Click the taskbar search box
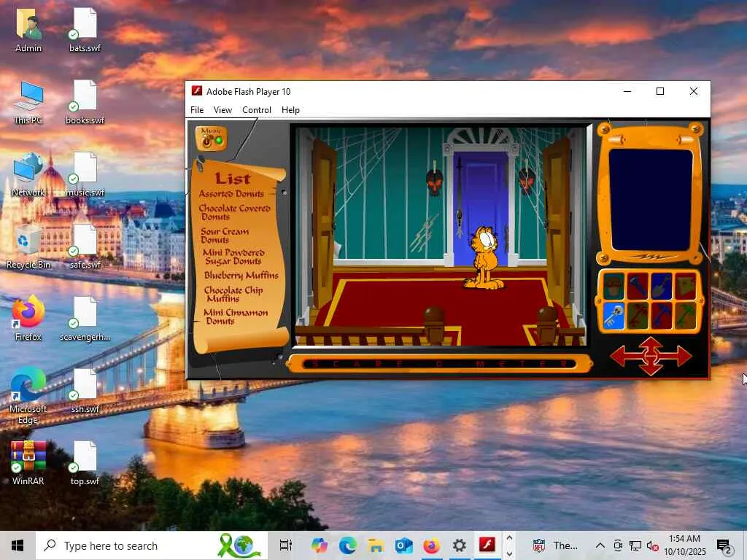 [152, 545]
